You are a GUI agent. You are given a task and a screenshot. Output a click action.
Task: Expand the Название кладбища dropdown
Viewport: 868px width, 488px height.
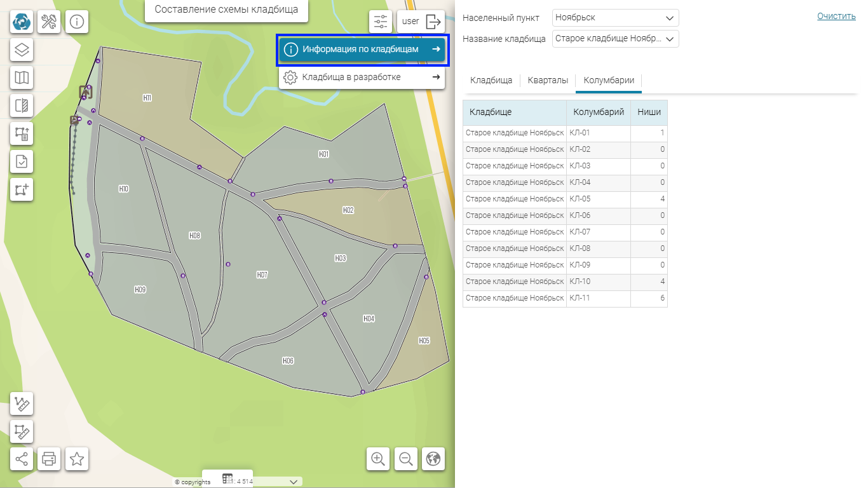coord(615,39)
